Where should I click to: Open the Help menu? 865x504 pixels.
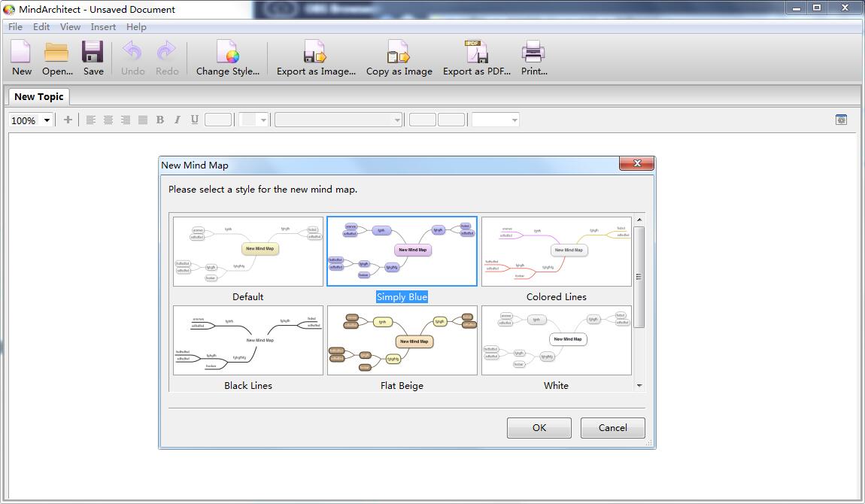click(x=136, y=26)
